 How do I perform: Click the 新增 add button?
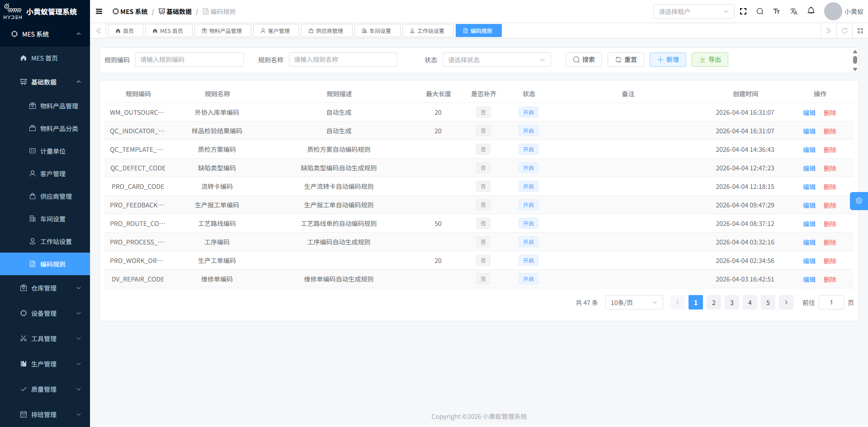click(x=668, y=60)
